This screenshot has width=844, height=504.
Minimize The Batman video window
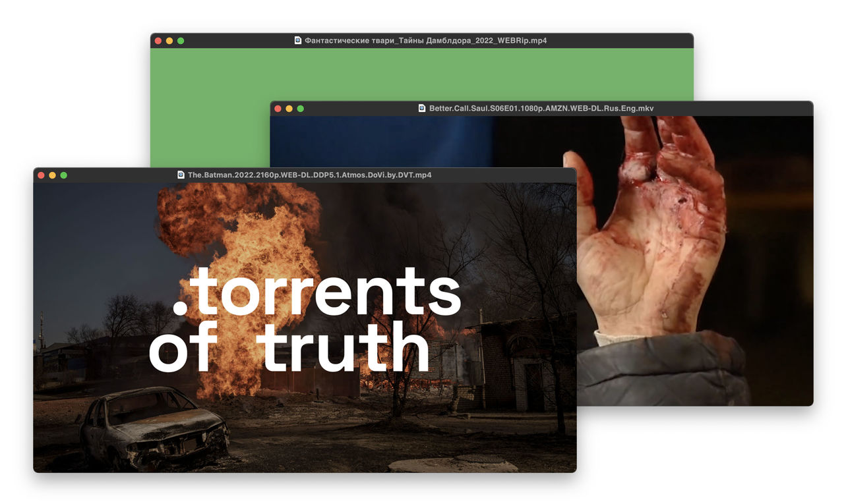pyautogui.click(x=52, y=175)
